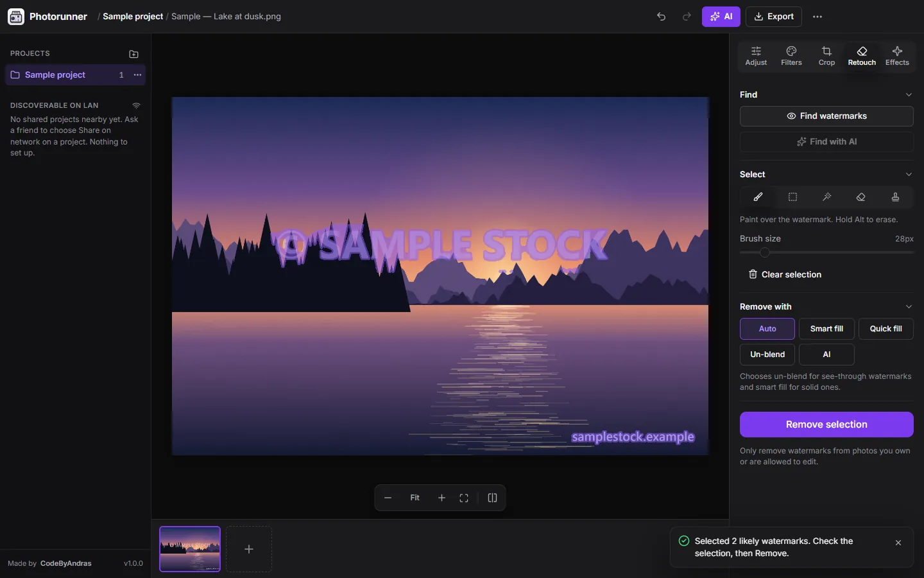Click the Export button
Screen dimensions: 924x578
click(x=774, y=17)
